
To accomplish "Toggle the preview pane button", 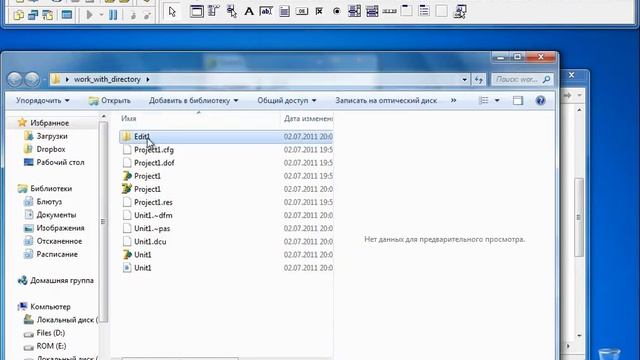I will click(x=518, y=100).
